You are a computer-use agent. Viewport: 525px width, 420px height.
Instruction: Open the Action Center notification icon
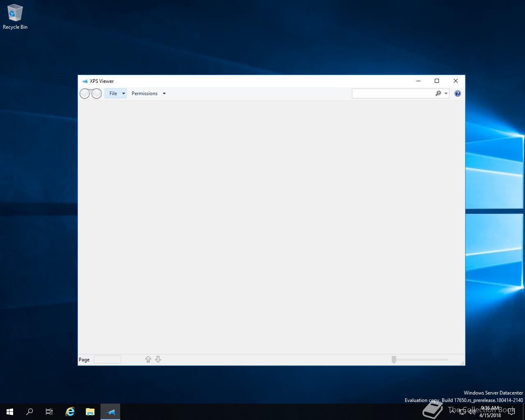coord(511,412)
